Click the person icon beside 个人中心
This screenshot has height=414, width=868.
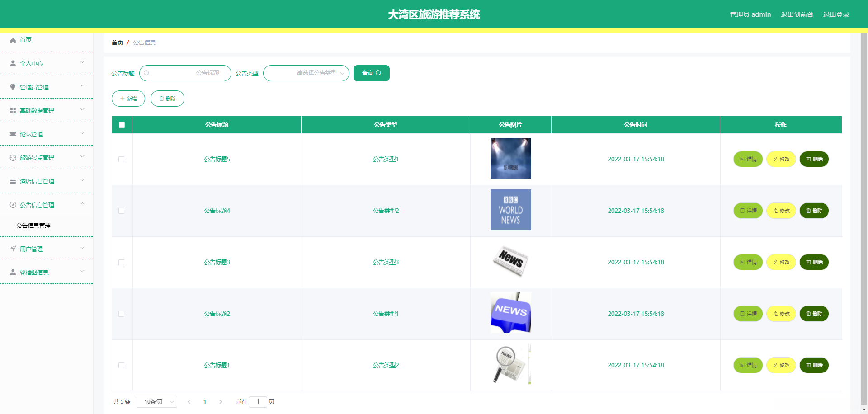pos(13,64)
